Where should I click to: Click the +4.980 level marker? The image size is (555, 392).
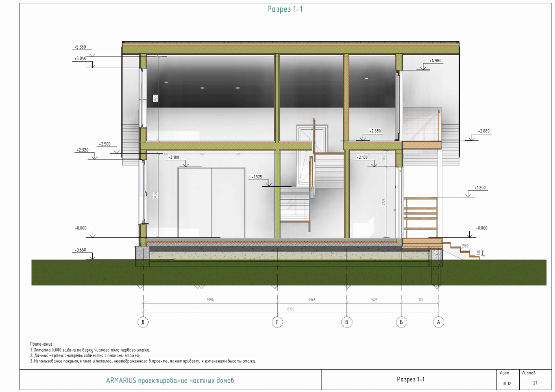(435, 61)
